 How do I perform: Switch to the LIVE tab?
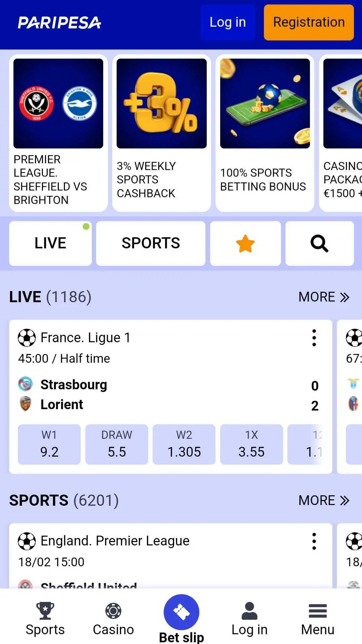pyautogui.click(x=50, y=243)
